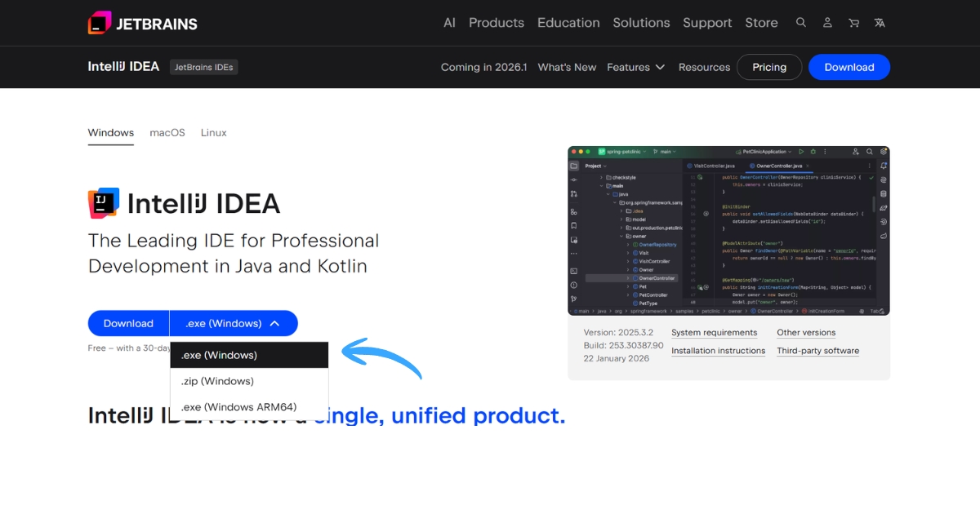Expand the model package in project tree
The image size is (980, 514).
tap(621, 219)
